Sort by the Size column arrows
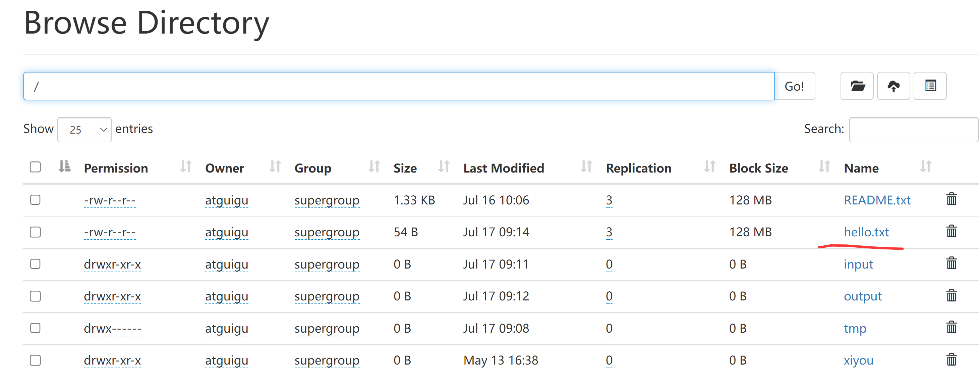This screenshot has width=980, height=382. [x=444, y=167]
